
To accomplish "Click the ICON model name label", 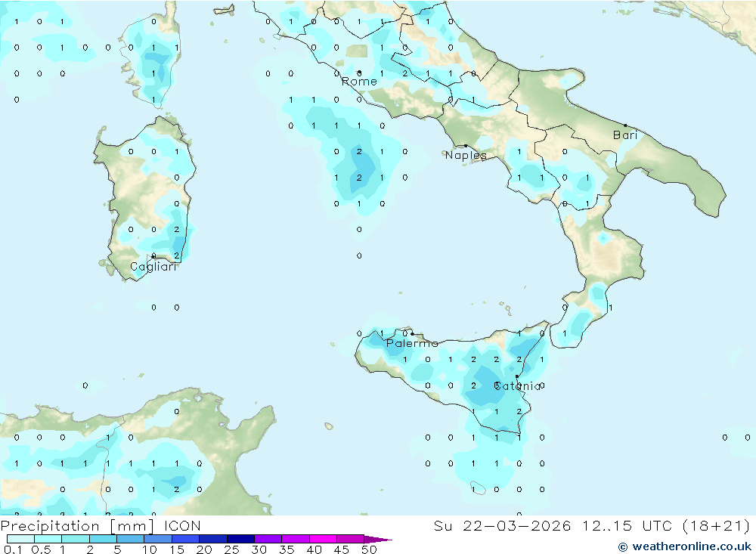I will (x=182, y=526).
